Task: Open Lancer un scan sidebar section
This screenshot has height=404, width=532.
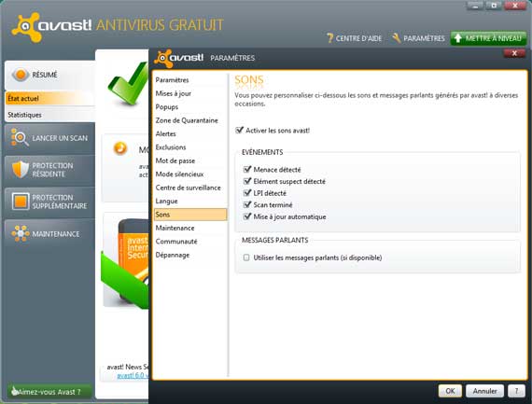Action: coord(49,138)
